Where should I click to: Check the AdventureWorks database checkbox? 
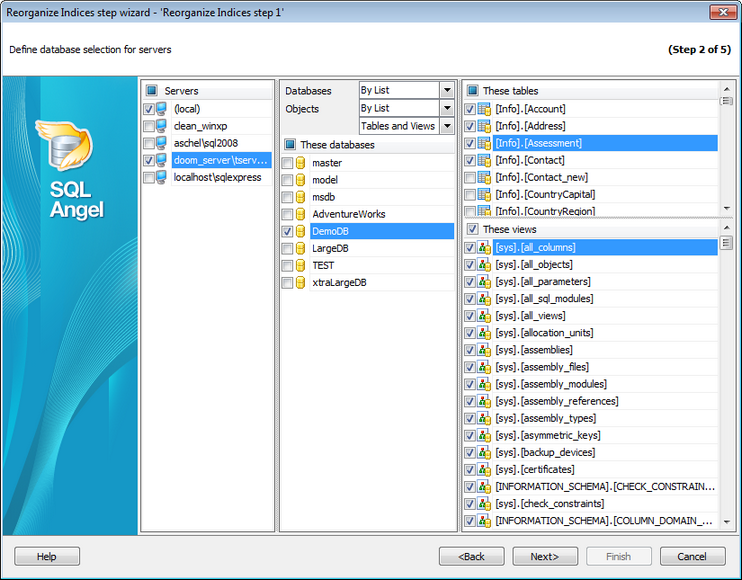[287, 214]
